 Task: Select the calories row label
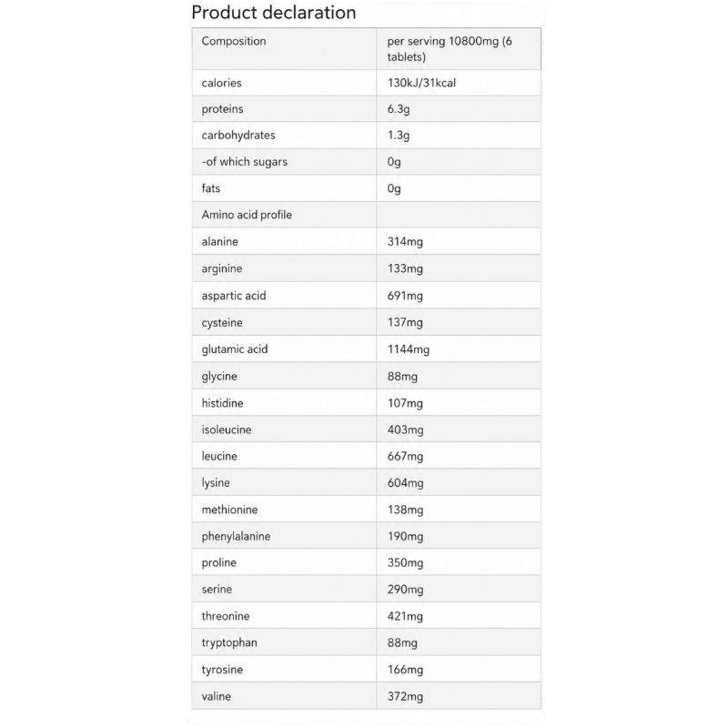[x=221, y=83]
